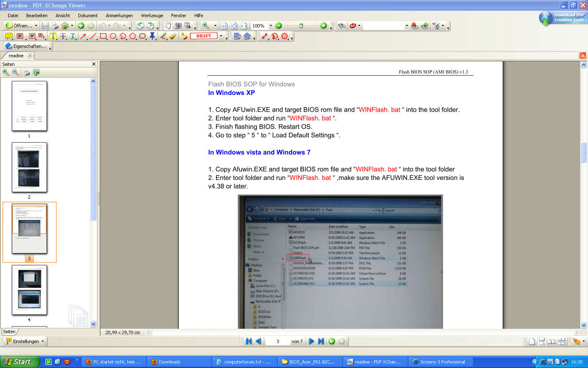Close the Seiten thumbnails panel
The image size is (588, 368).
94,64
